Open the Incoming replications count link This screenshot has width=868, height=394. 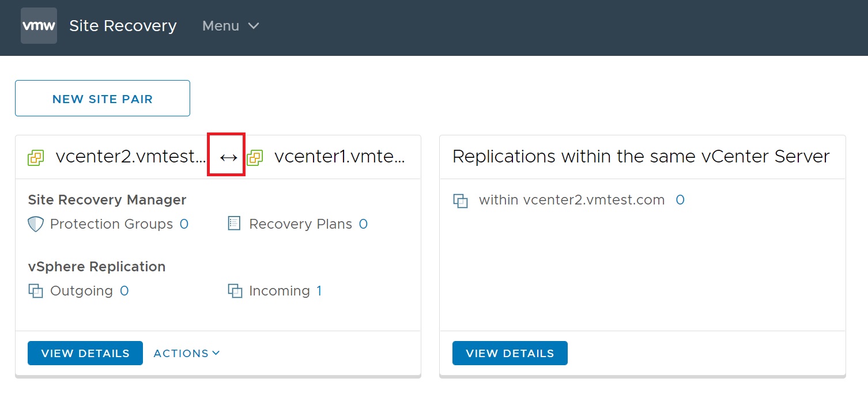[x=319, y=291]
